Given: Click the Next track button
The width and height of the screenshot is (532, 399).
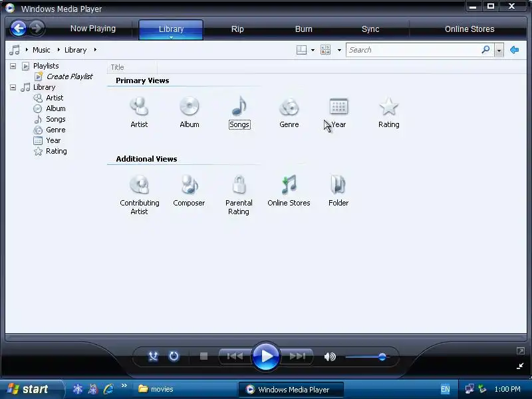Looking at the screenshot, I should (297, 356).
